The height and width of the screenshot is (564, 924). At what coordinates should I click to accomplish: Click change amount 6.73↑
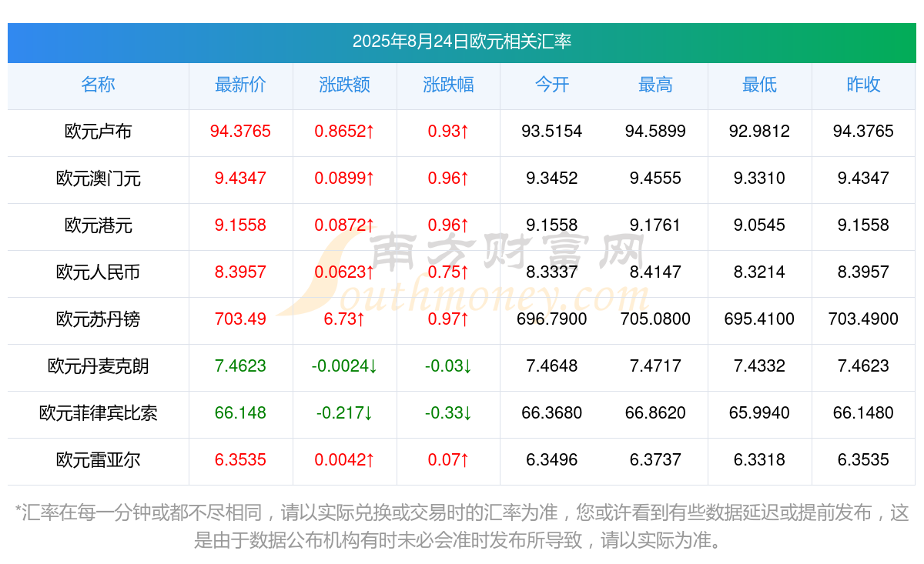[x=344, y=319]
